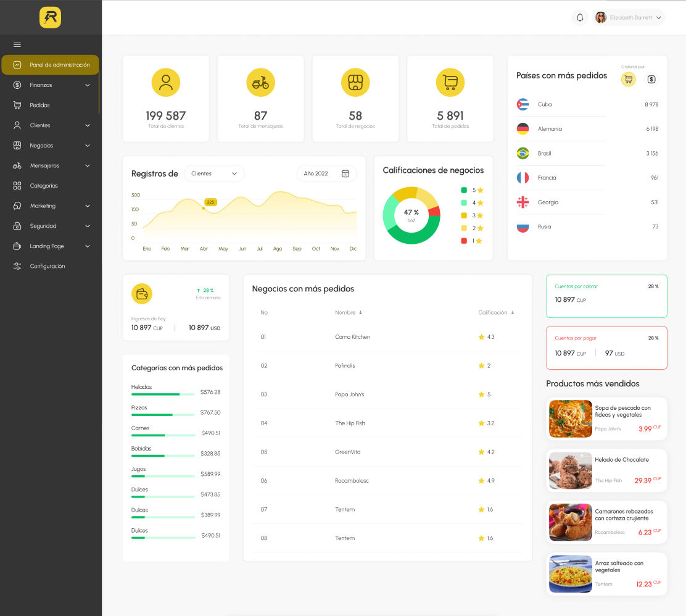The width and height of the screenshot is (686, 616).
Task: Sort table by Nombre column
Action: click(349, 312)
